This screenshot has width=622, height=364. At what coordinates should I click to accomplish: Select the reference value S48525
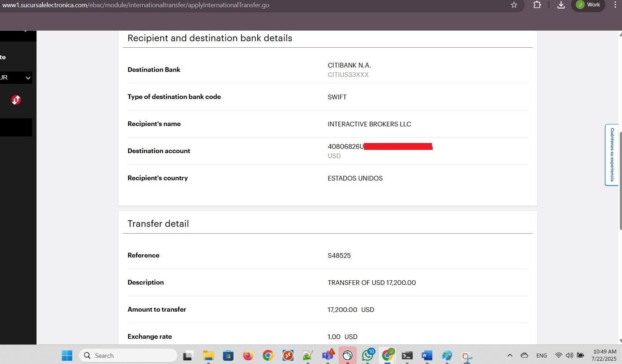pos(339,256)
